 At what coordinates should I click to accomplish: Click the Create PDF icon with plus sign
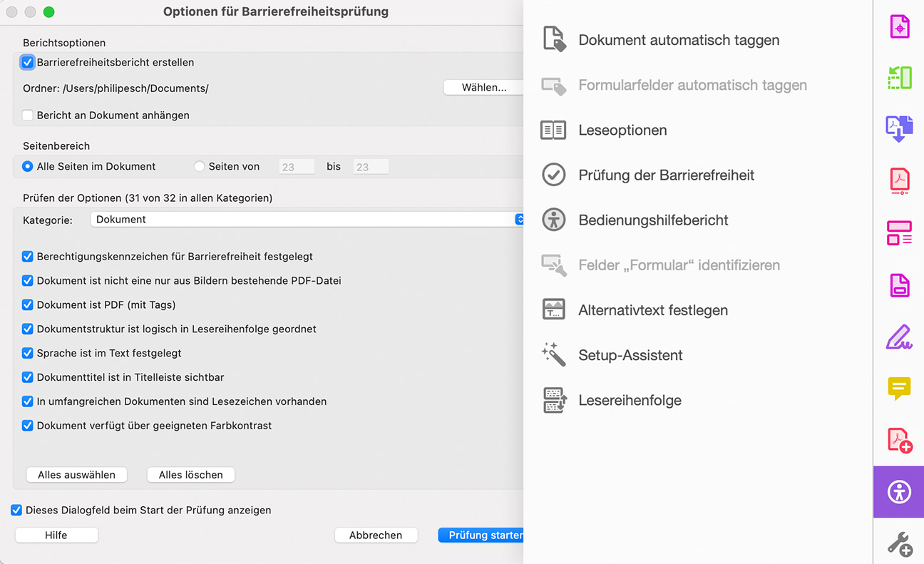click(898, 440)
